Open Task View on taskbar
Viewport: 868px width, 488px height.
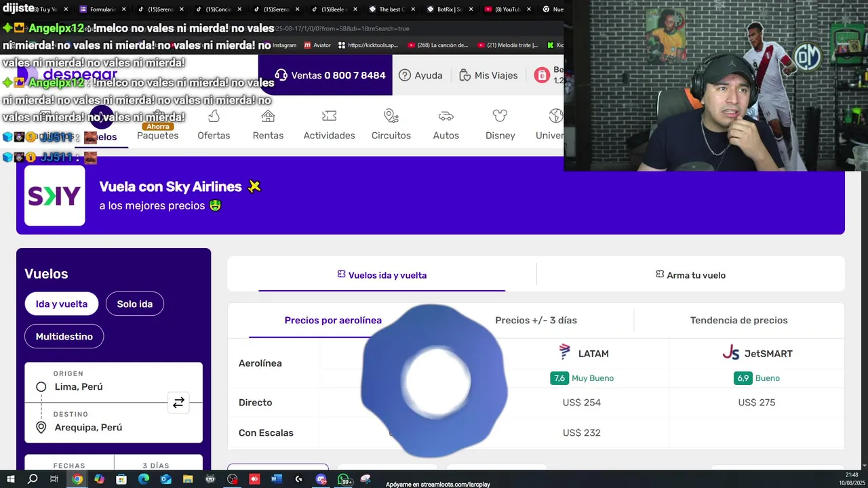(54, 479)
